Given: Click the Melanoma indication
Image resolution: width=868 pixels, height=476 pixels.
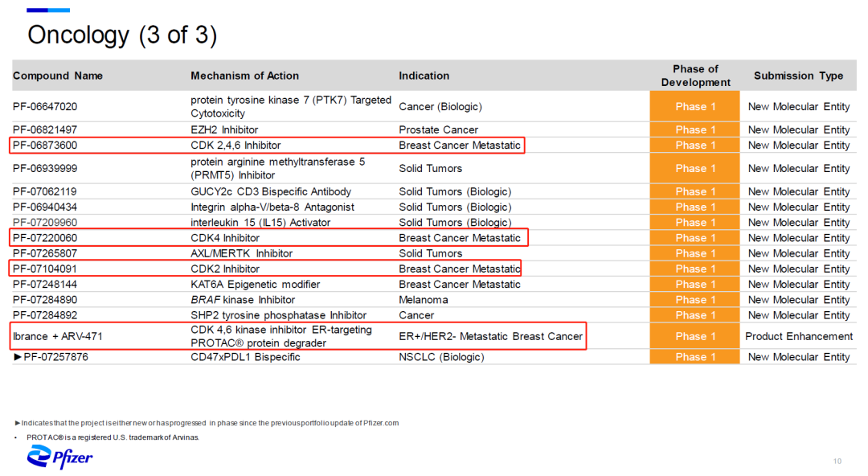Looking at the screenshot, I should coord(424,300).
